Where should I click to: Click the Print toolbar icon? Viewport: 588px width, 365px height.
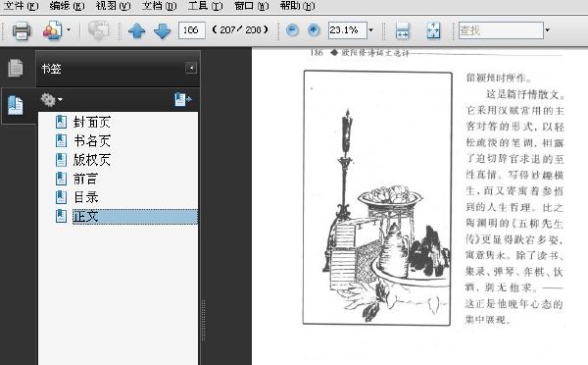coord(22,30)
